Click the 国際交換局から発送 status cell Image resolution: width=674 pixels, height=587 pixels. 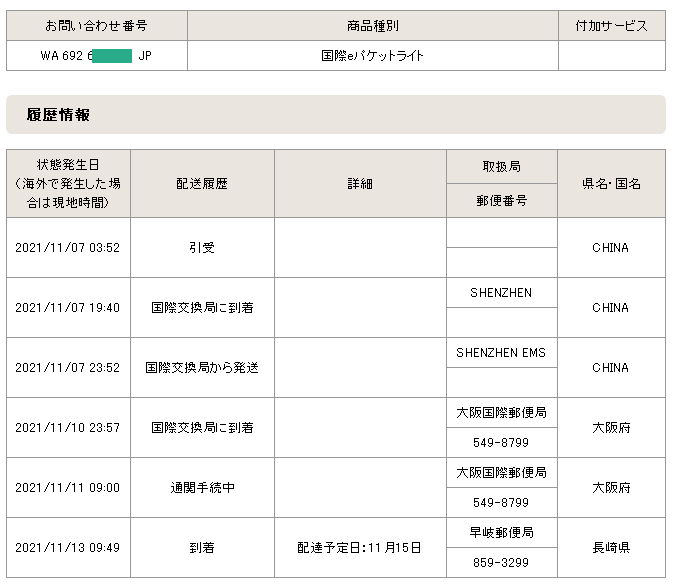coord(202,367)
